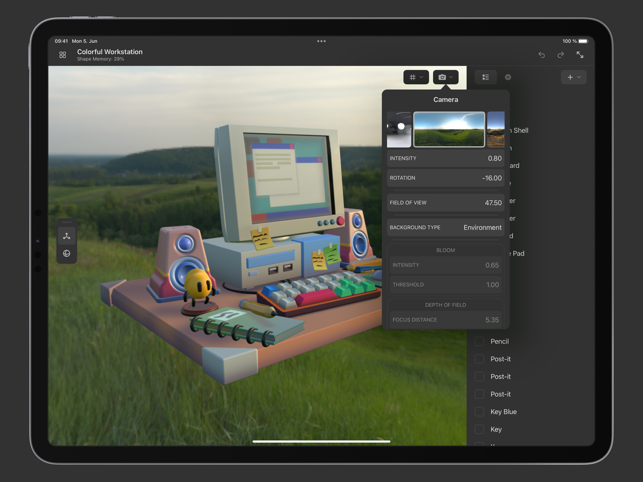Viewport: 643px width, 482px height.
Task: Toggle the checkbox next to Pencil
Action: pyautogui.click(x=480, y=342)
